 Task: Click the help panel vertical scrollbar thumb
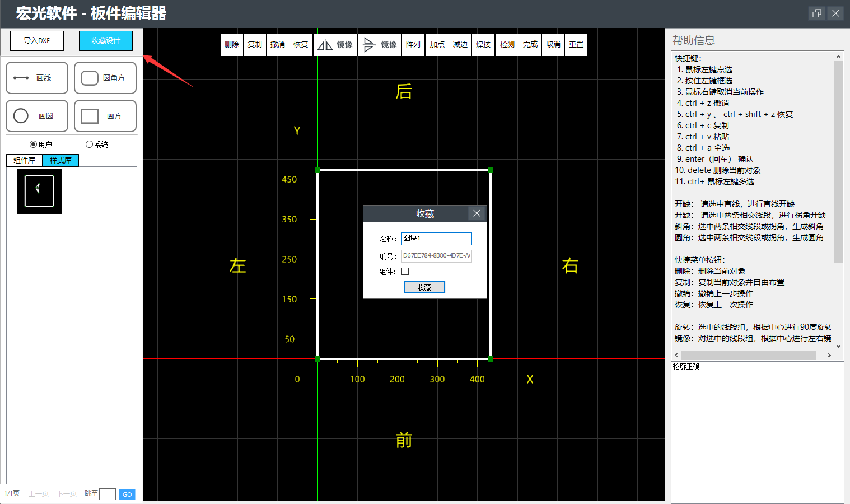[838, 162]
